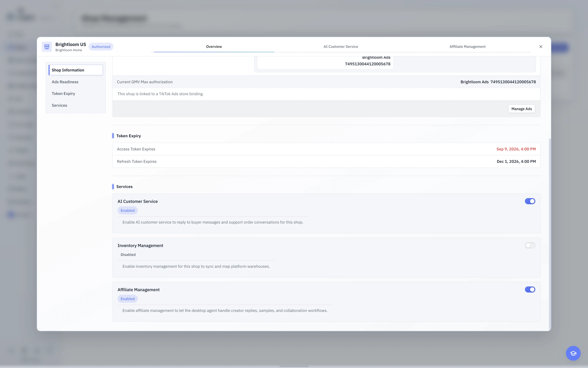588x368 pixels.
Task: Click the Services section heading
Action: pos(124,187)
